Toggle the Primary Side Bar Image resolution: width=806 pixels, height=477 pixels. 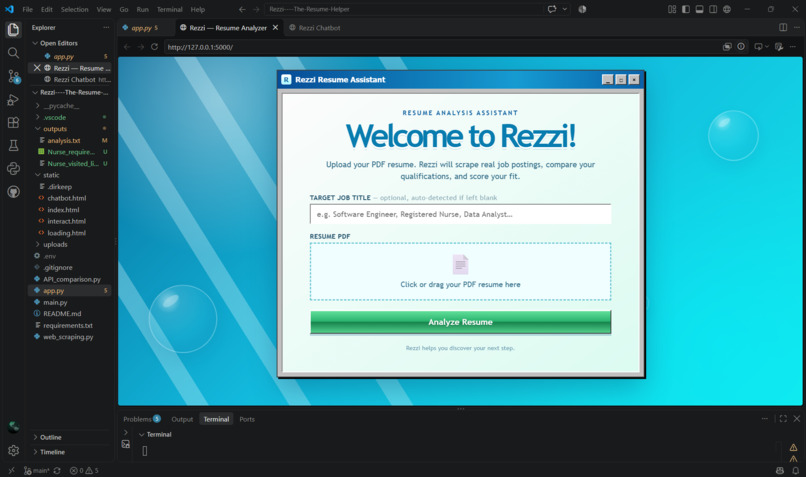686,9
